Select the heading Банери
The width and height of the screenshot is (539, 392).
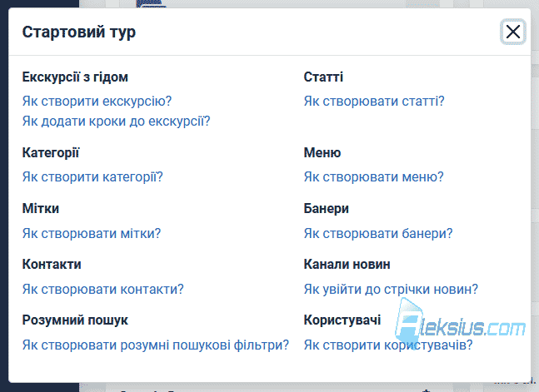[x=327, y=209]
